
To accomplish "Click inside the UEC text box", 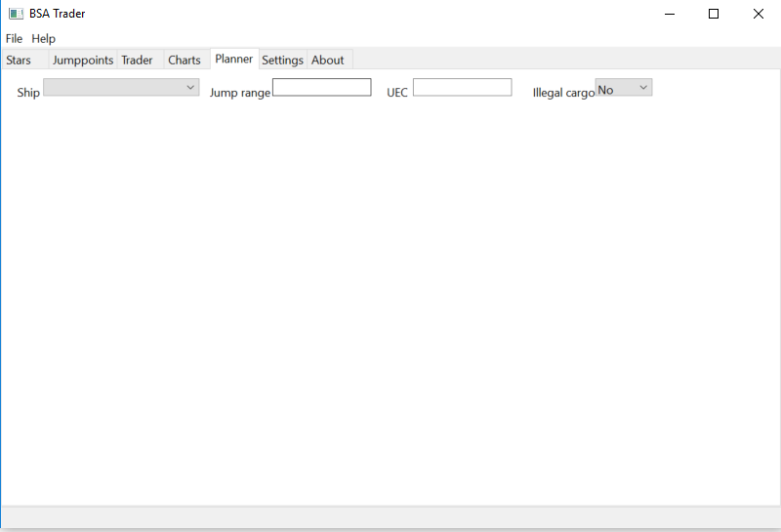I will click(x=462, y=88).
